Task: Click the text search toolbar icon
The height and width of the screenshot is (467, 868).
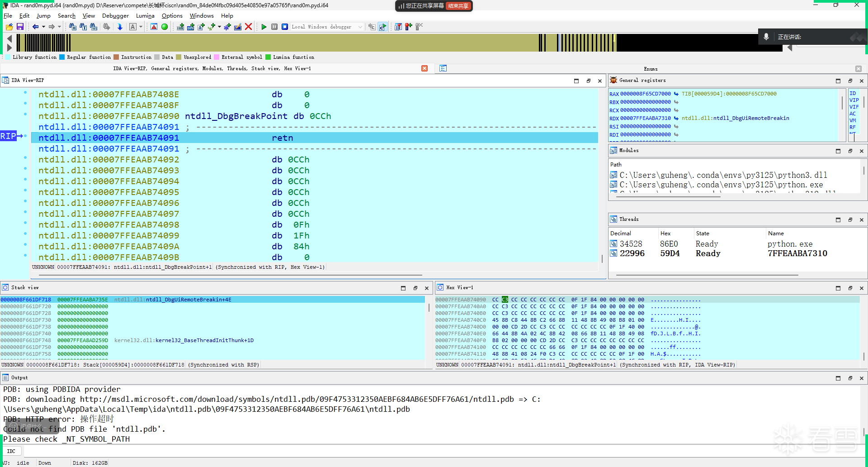Action: click(x=83, y=27)
